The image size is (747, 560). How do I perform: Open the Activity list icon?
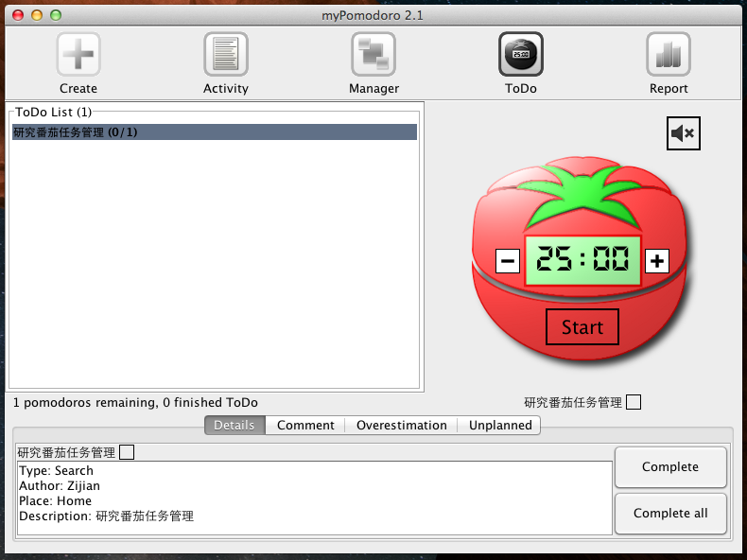tap(226, 55)
